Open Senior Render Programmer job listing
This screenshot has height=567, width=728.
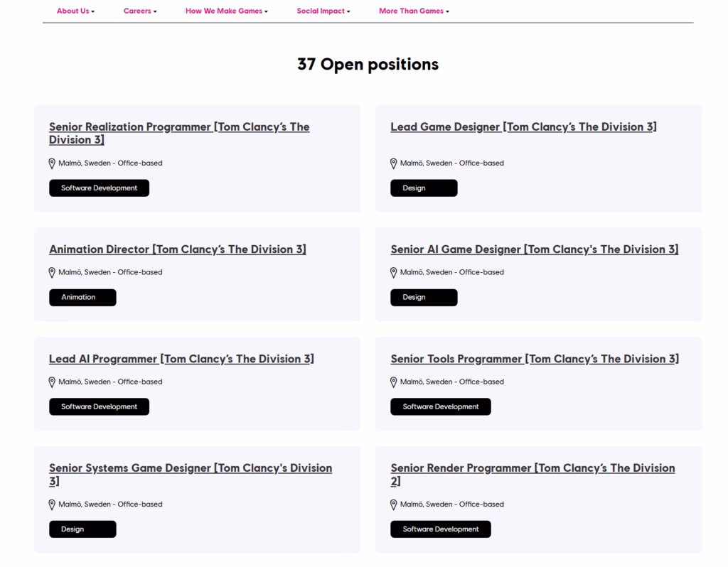532,474
